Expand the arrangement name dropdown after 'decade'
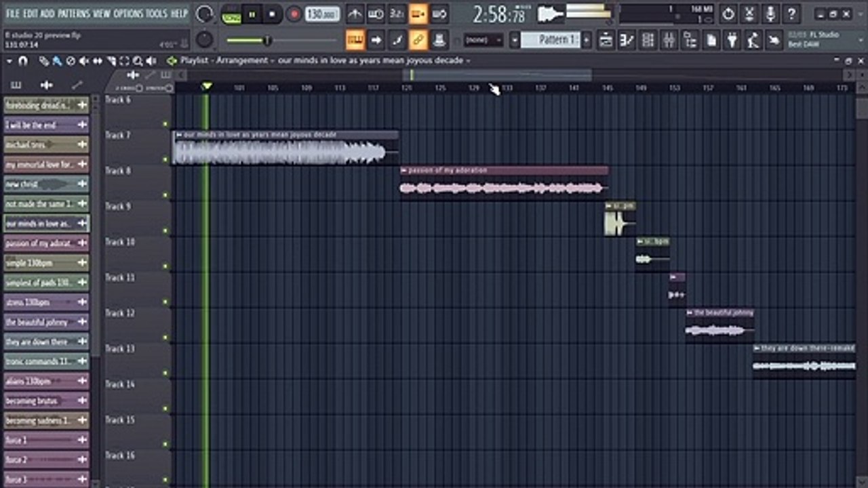868x488 pixels. (468, 60)
